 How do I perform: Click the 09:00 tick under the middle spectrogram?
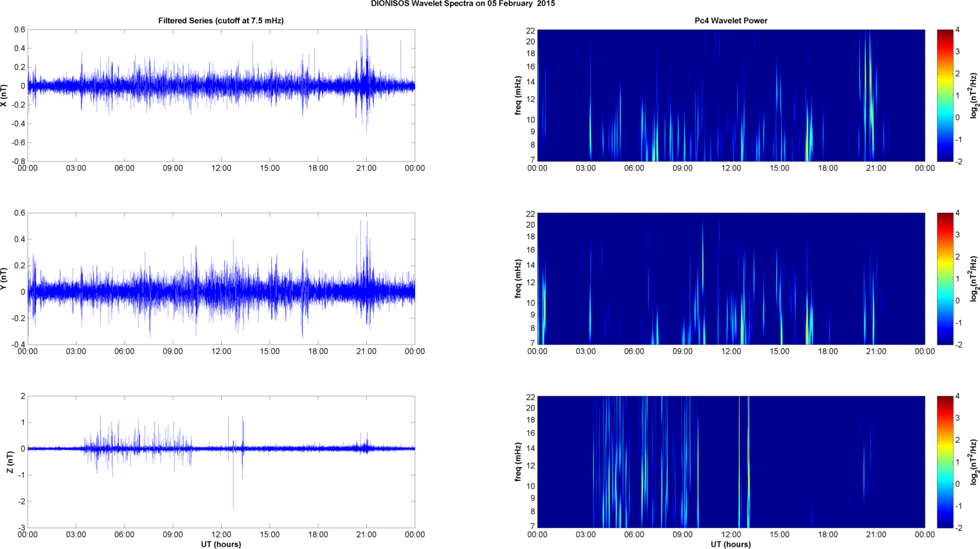(682, 352)
